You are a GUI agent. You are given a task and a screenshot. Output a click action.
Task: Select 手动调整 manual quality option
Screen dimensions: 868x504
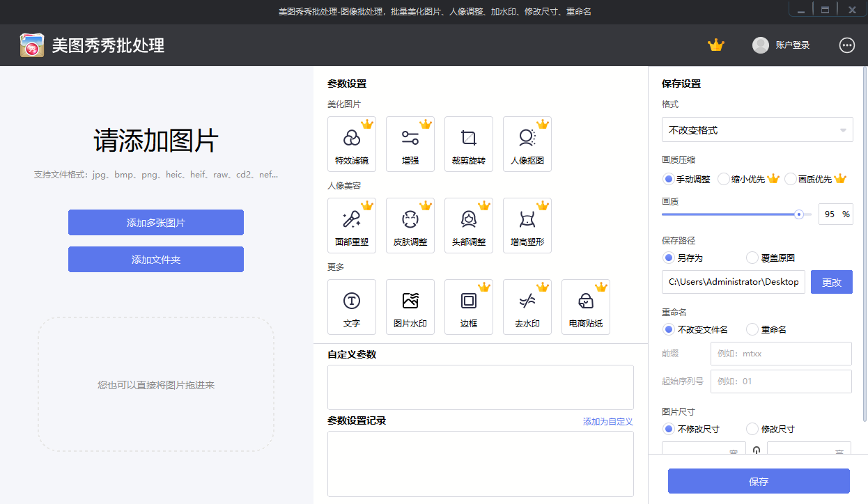point(687,179)
